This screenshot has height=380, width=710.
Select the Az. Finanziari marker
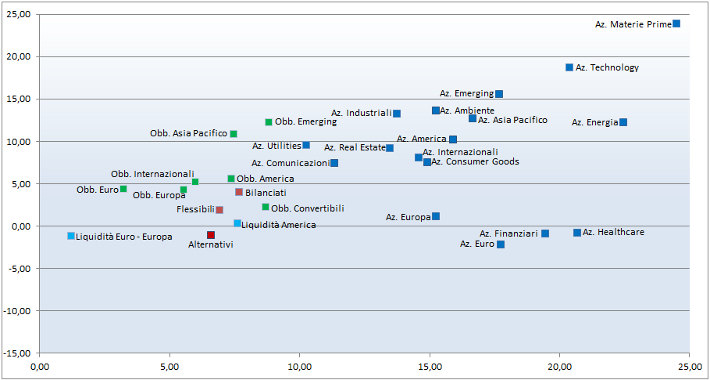[545, 233]
